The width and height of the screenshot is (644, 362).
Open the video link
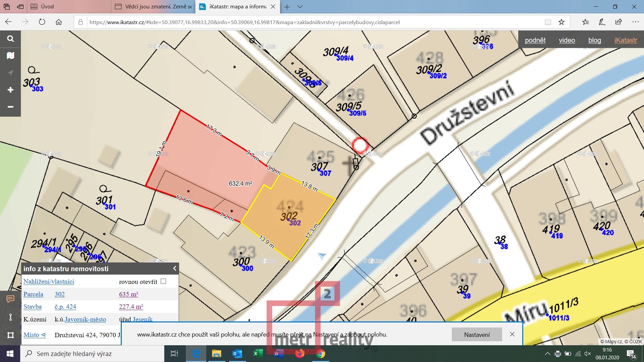pyautogui.click(x=567, y=40)
